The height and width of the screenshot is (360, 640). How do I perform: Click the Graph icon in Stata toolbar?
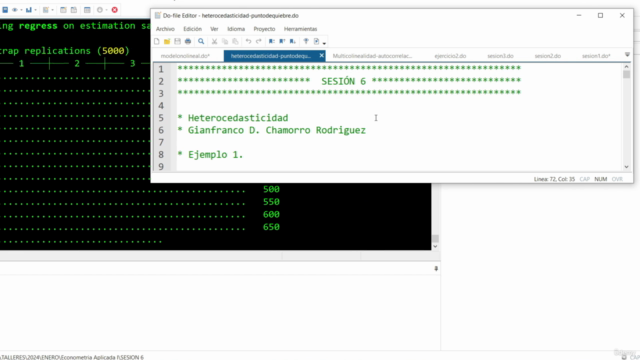[29, 10]
